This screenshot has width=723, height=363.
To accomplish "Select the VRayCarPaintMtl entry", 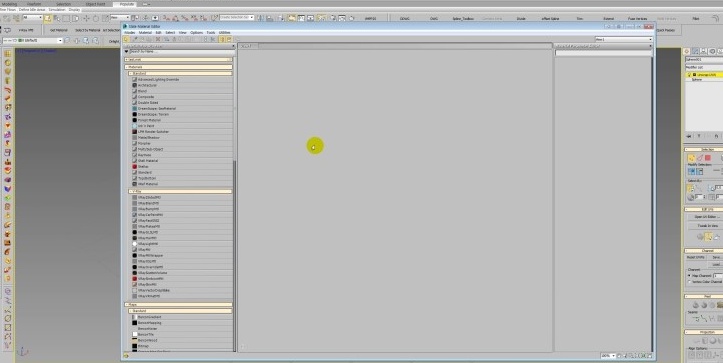I will tap(182, 215).
